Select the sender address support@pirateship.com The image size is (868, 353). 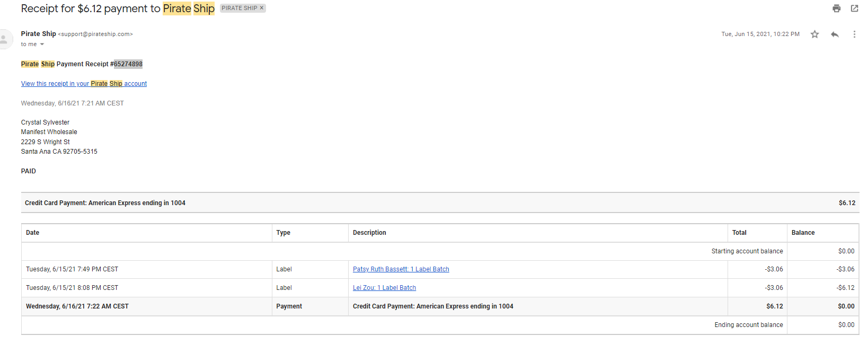point(95,34)
